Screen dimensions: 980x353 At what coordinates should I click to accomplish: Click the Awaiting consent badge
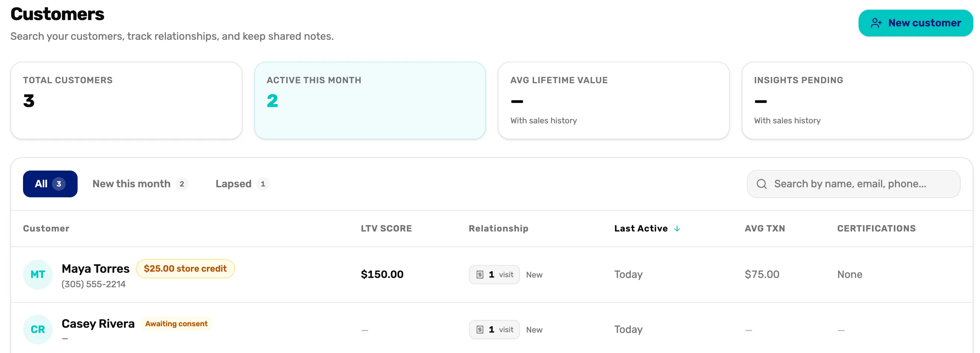pyautogui.click(x=177, y=324)
